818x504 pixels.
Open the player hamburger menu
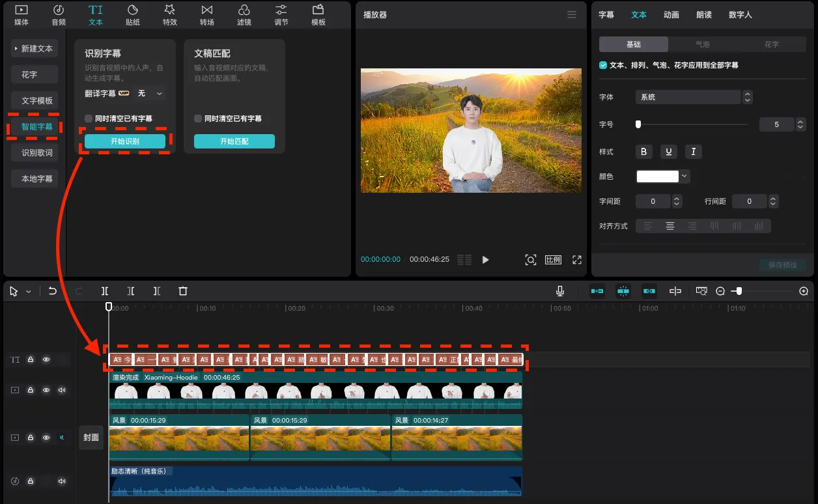click(572, 14)
